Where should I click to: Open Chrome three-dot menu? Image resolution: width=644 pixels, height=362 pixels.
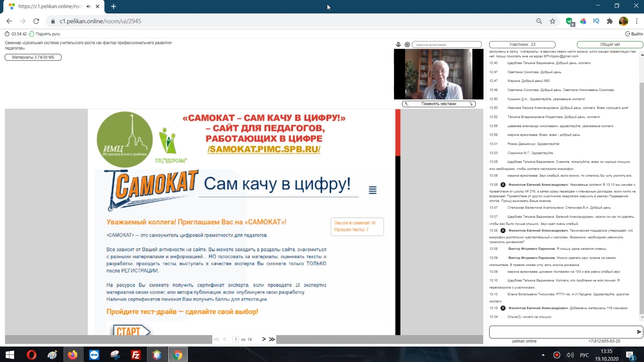(x=637, y=21)
